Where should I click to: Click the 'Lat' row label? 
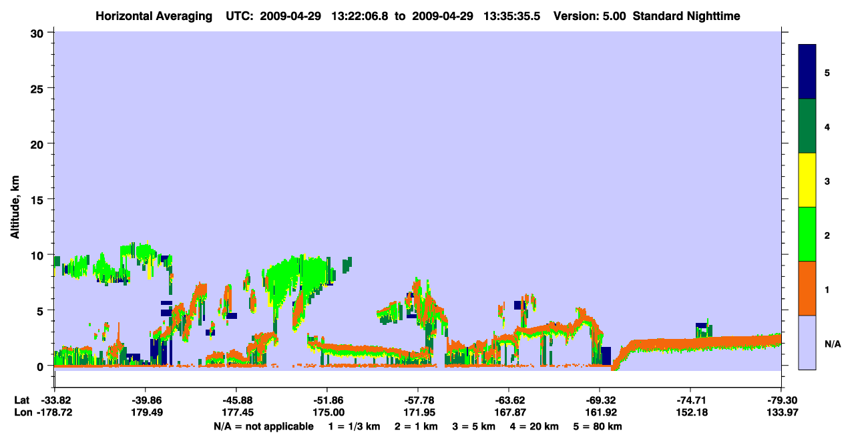pos(21,400)
